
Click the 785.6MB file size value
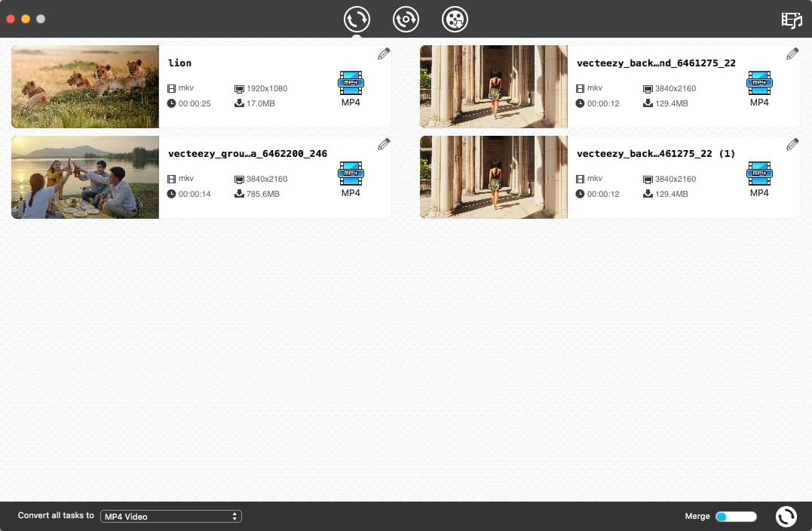262,195
